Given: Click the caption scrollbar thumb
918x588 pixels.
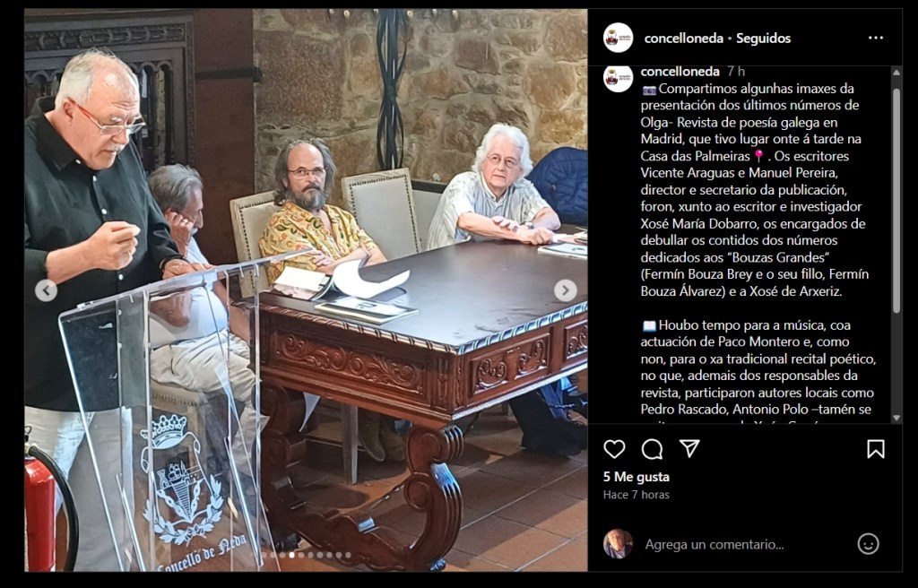Looking at the screenshot, I should [896, 199].
